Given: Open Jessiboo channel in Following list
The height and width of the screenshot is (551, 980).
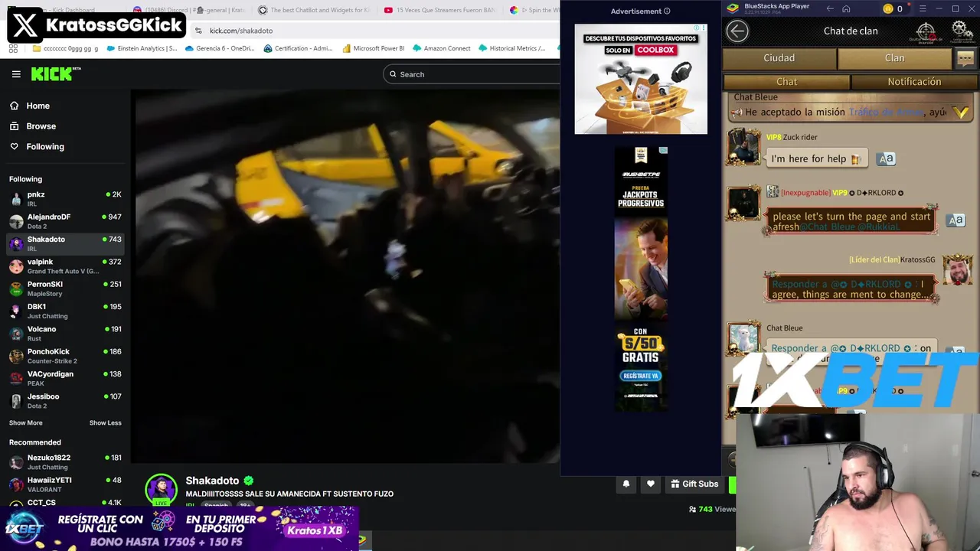Looking at the screenshot, I should click(x=64, y=400).
